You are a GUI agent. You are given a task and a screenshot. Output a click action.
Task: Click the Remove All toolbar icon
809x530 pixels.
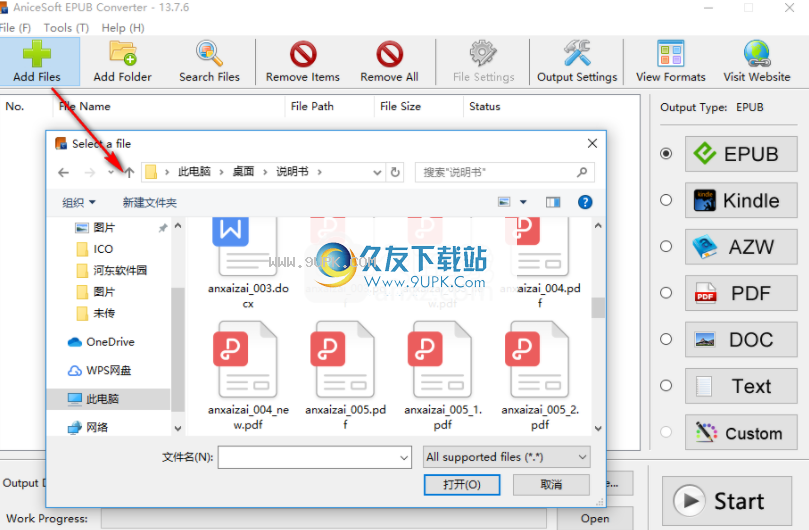coord(389,61)
